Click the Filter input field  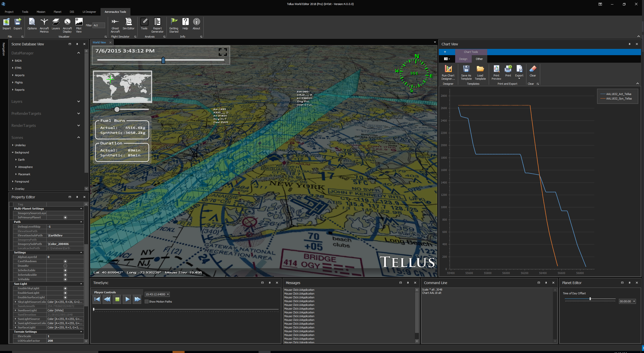(x=99, y=25)
